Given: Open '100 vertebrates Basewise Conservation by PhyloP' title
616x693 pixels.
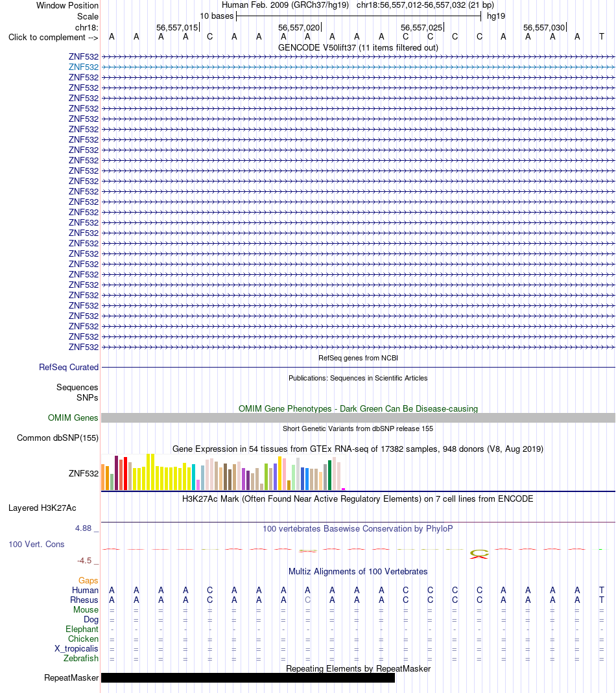Looking at the screenshot, I should (358, 528).
